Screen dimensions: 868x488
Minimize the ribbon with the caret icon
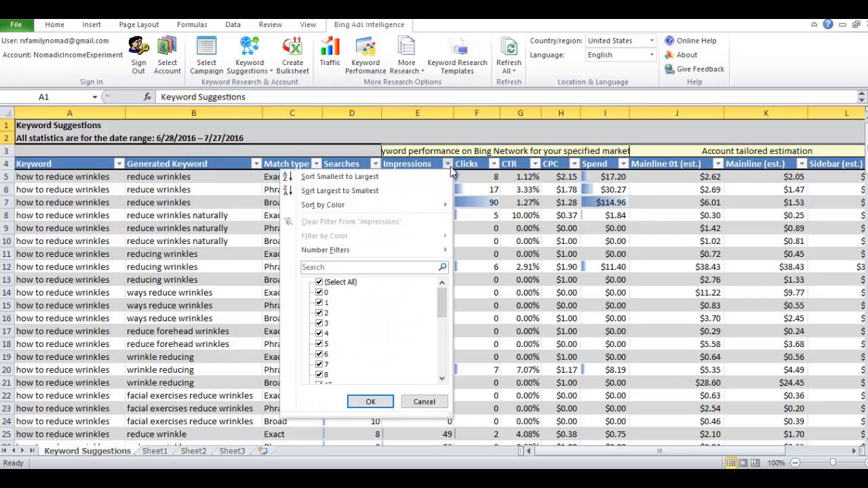[814, 24]
